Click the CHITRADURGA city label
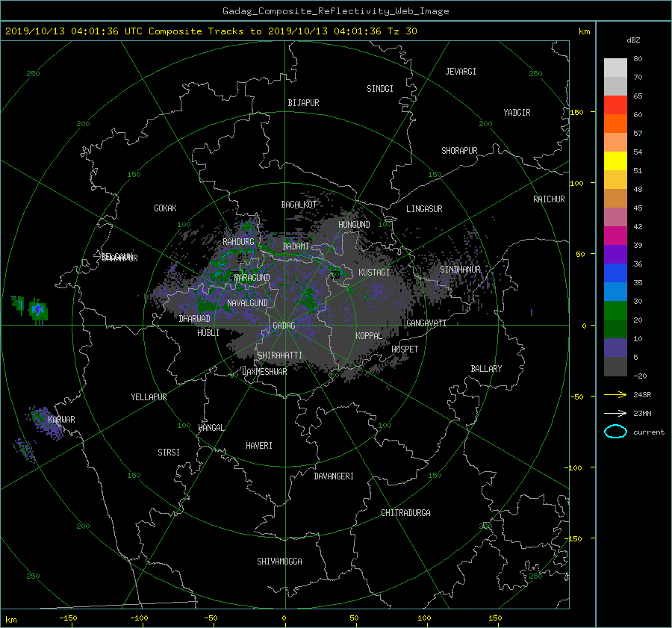This screenshot has height=628, width=672. pyautogui.click(x=405, y=513)
